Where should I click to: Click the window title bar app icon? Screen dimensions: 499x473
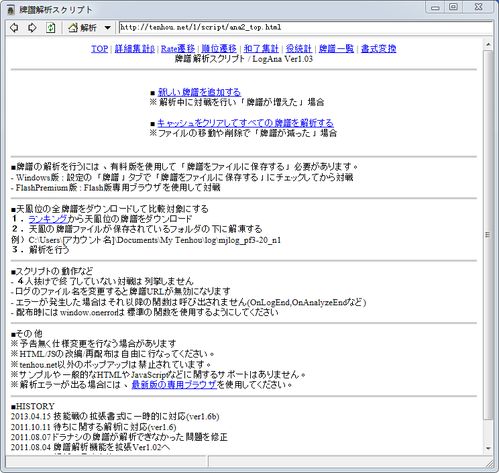tap(11, 10)
